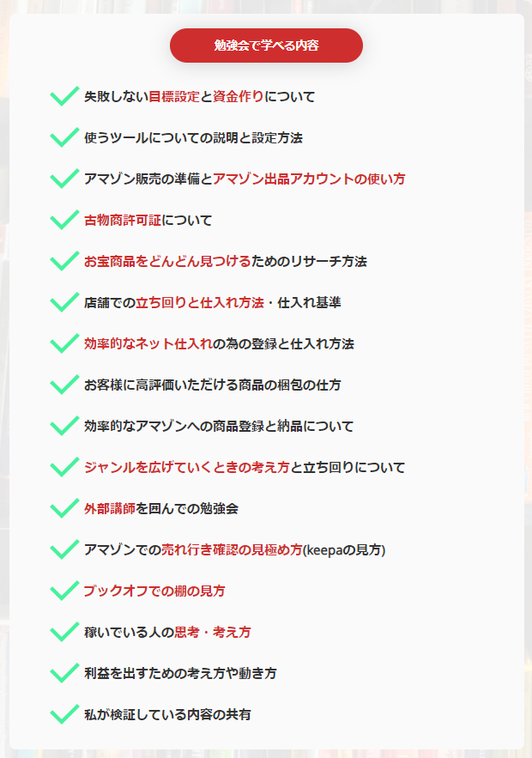Click checkmark beside お宝商品をどんどん見つける

(64, 261)
